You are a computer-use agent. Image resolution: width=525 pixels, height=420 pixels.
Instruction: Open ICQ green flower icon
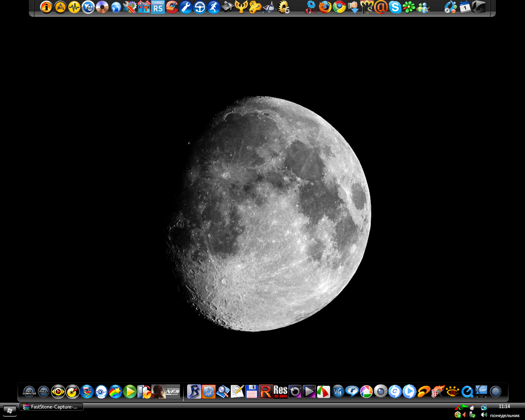409,7
